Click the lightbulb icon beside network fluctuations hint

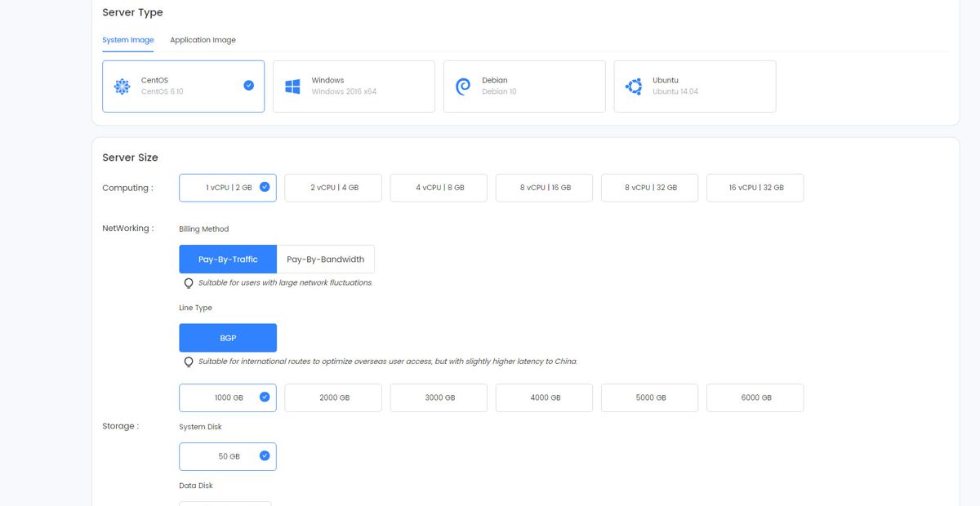[189, 283]
